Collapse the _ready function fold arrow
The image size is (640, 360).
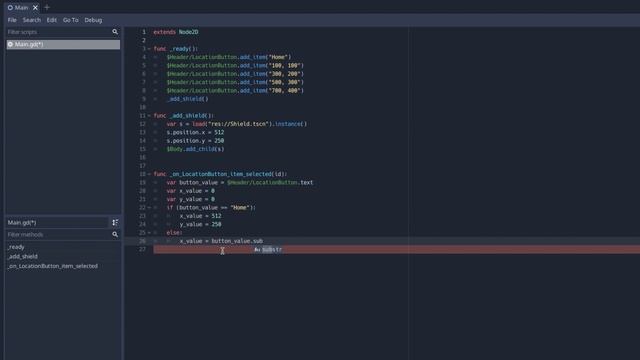pos(149,49)
